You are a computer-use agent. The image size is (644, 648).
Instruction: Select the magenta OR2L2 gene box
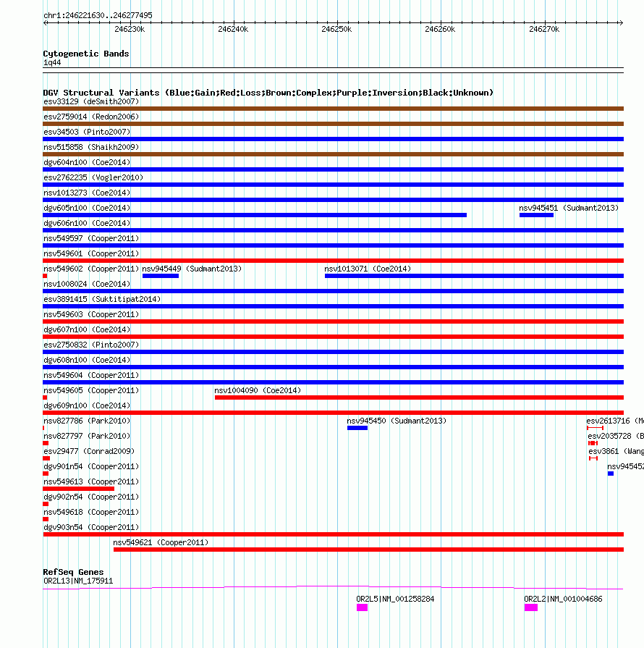(x=531, y=607)
